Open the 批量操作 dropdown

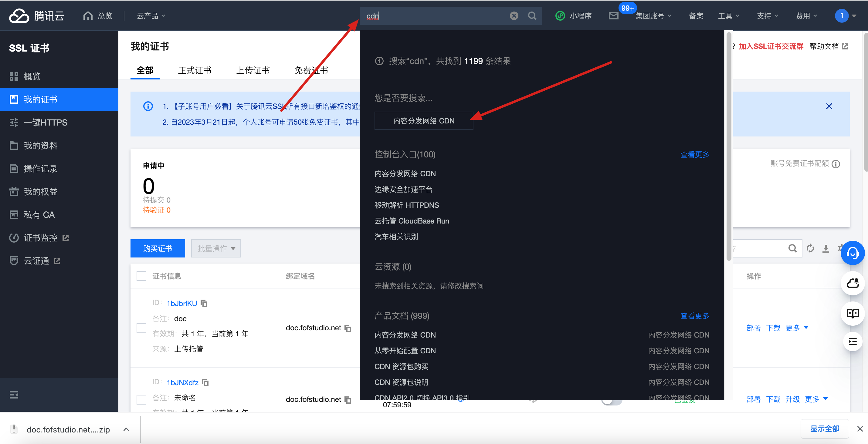point(216,248)
